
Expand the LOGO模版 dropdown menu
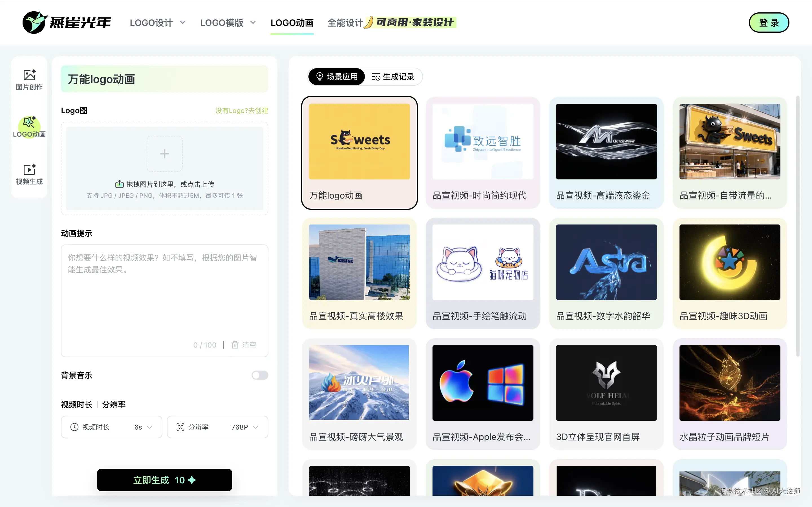pyautogui.click(x=228, y=23)
